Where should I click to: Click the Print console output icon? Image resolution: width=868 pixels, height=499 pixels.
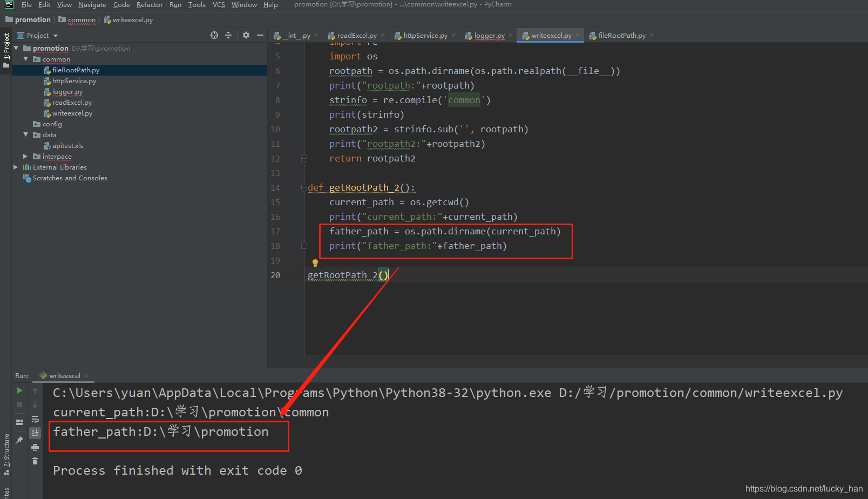[x=35, y=447]
